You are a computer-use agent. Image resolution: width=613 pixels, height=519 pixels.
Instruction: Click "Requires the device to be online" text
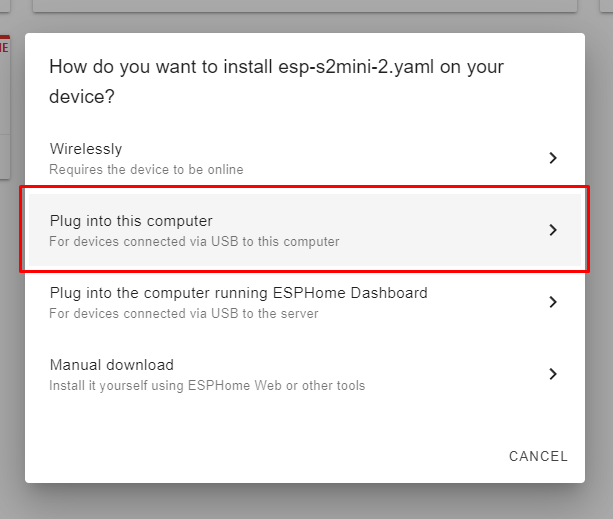pos(146,170)
